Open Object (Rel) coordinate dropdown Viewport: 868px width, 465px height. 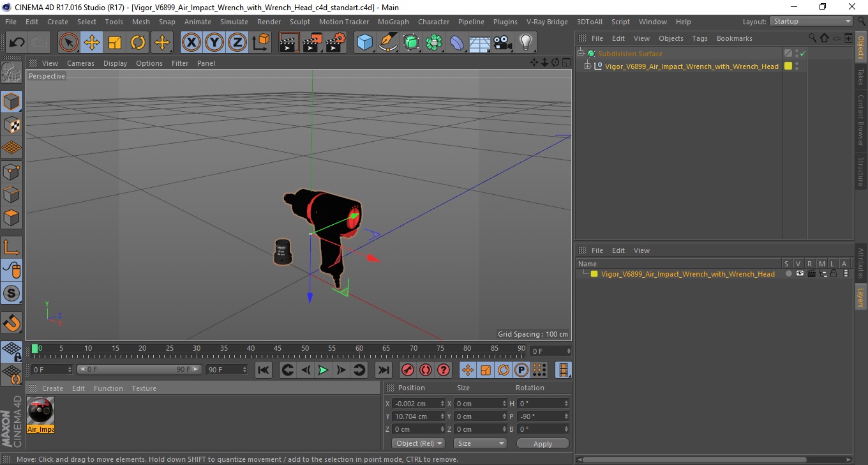[x=419, y=443]
